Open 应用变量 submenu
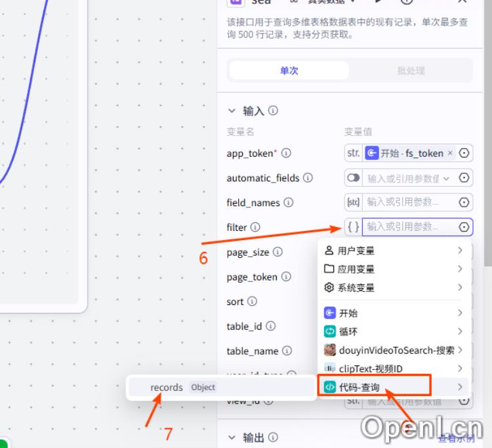Viewport: 492px width, 448px height. 394,269
